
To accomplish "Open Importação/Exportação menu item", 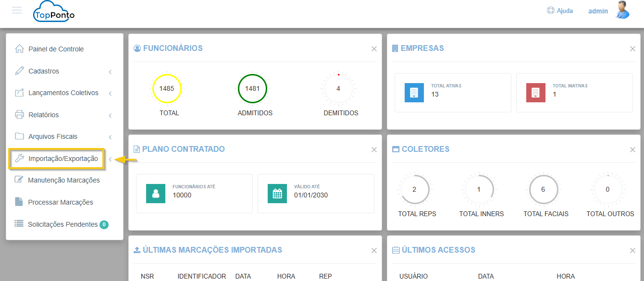I will 62,159.
